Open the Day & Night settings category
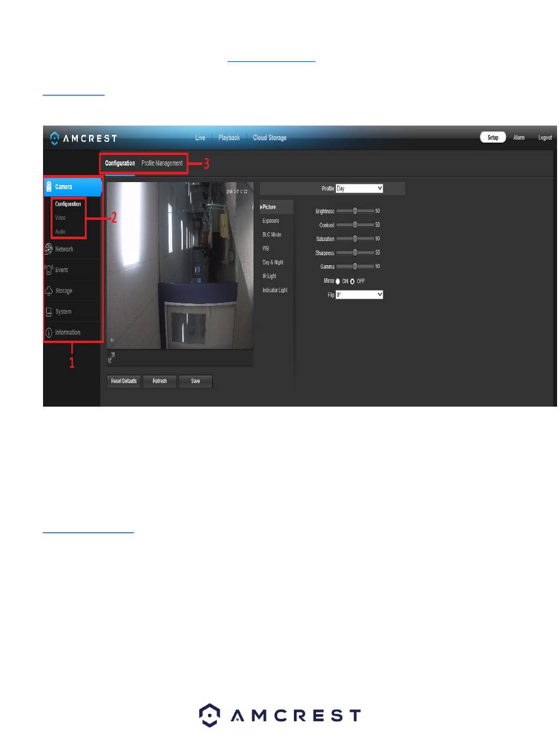 (273, 262)
